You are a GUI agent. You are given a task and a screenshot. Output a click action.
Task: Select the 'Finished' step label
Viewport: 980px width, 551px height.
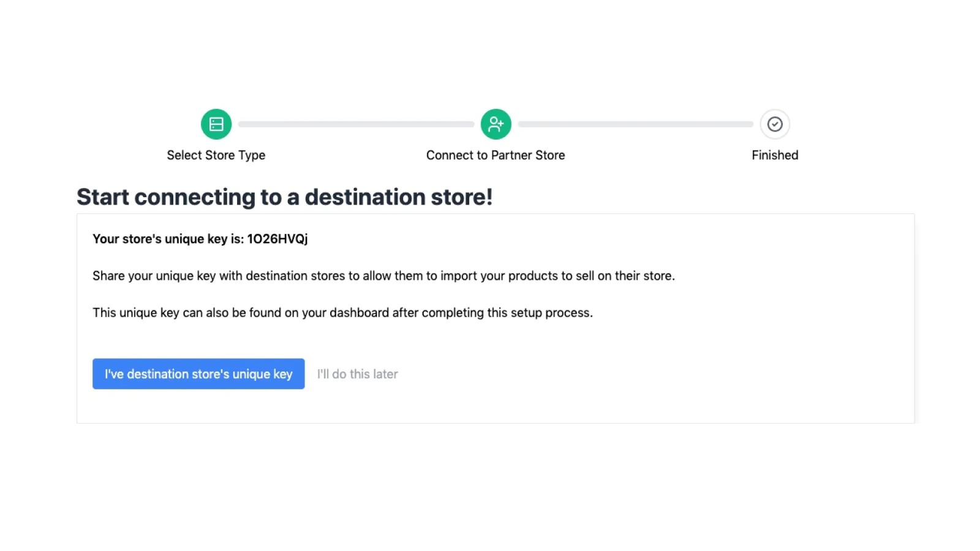coord(775,156)
